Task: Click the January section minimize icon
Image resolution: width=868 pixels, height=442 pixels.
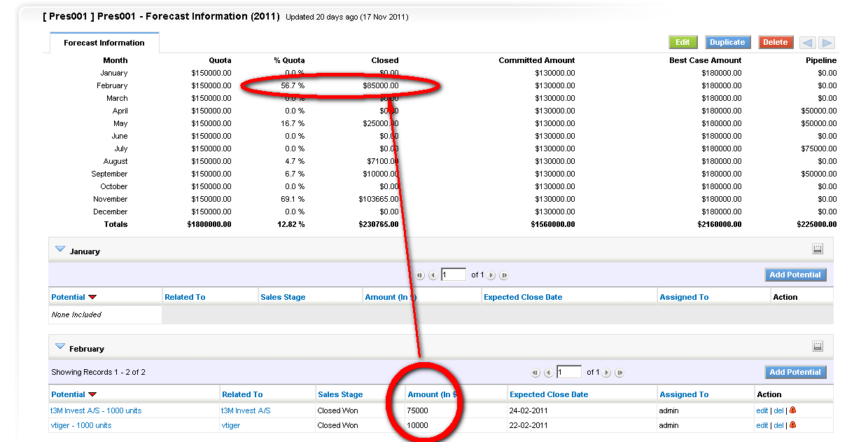Action: [x=818, y=249]
